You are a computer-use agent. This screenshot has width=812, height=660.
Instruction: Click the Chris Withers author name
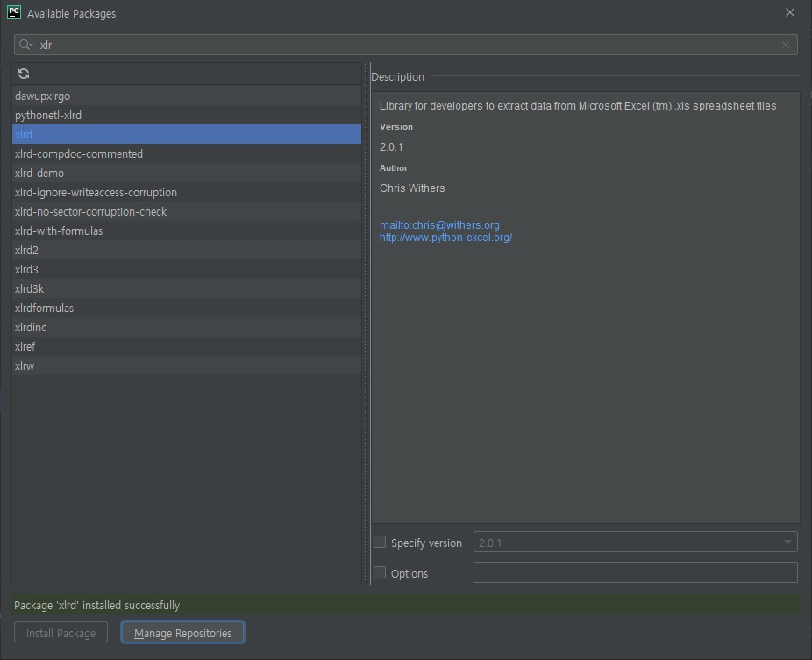pos(412,188)
